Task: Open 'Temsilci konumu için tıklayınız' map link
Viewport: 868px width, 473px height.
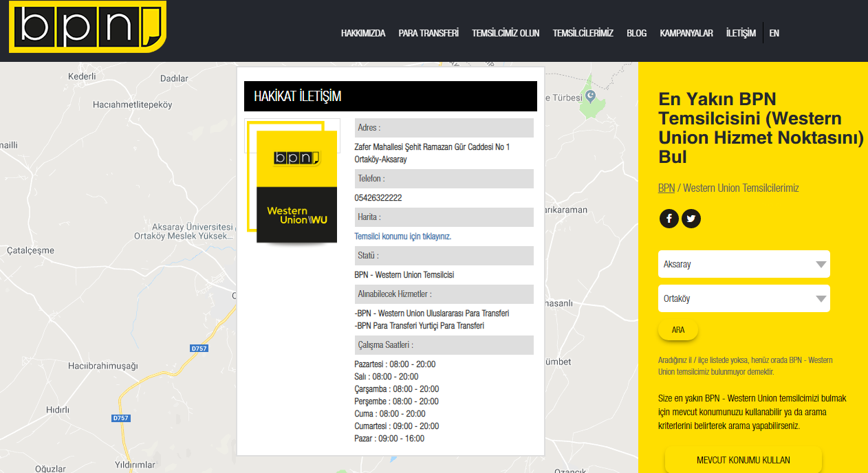Action: [403, 236]
